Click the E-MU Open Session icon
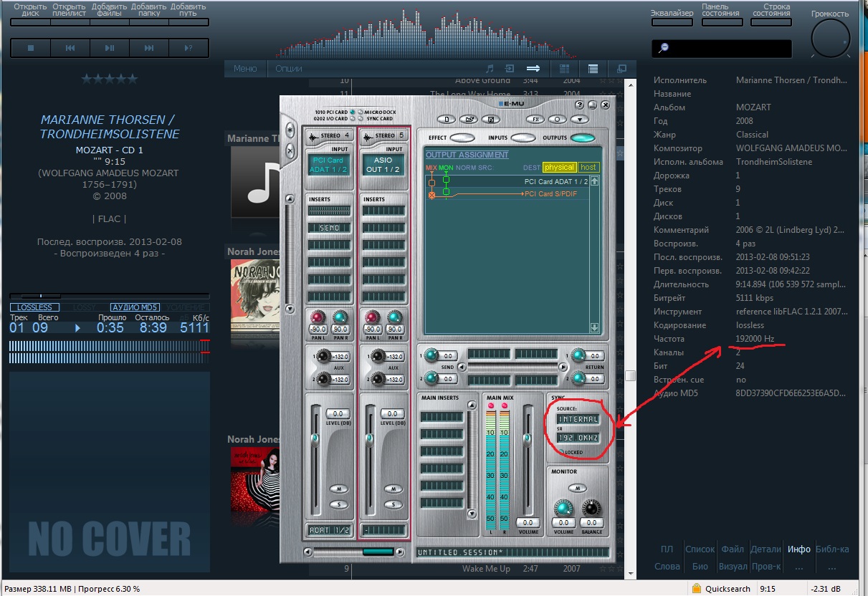 (x=469, y=120)
